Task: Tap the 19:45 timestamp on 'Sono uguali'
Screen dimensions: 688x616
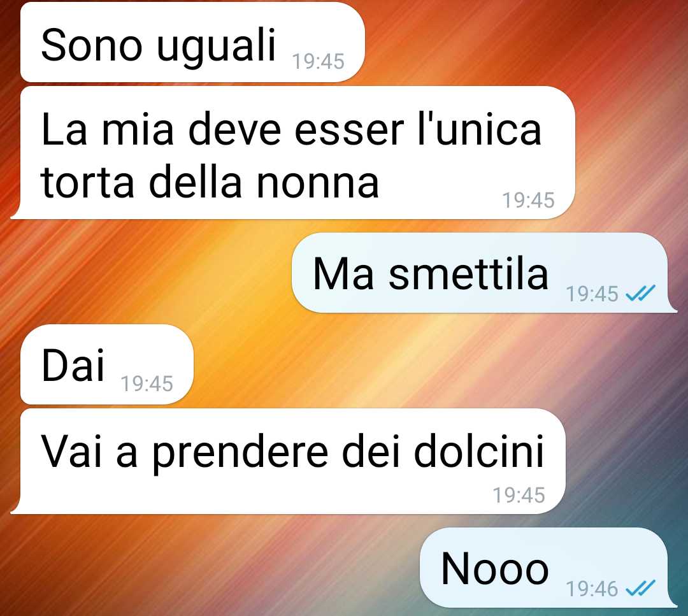Action: click(318, 61)
